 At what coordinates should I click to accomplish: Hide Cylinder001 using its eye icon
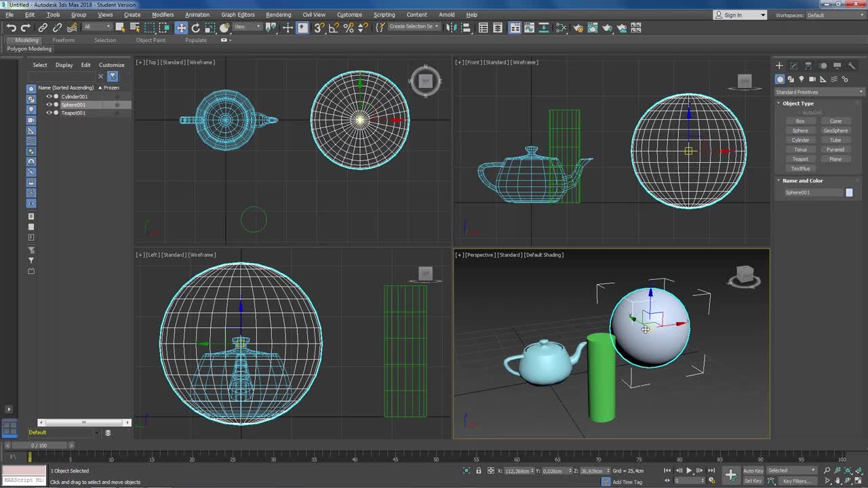(x=49, y=97)
